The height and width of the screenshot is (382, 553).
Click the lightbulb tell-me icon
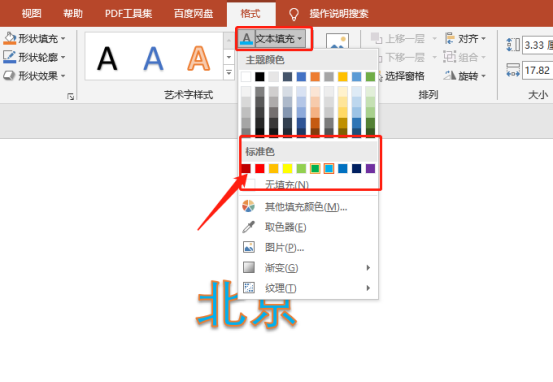point(294,14)
